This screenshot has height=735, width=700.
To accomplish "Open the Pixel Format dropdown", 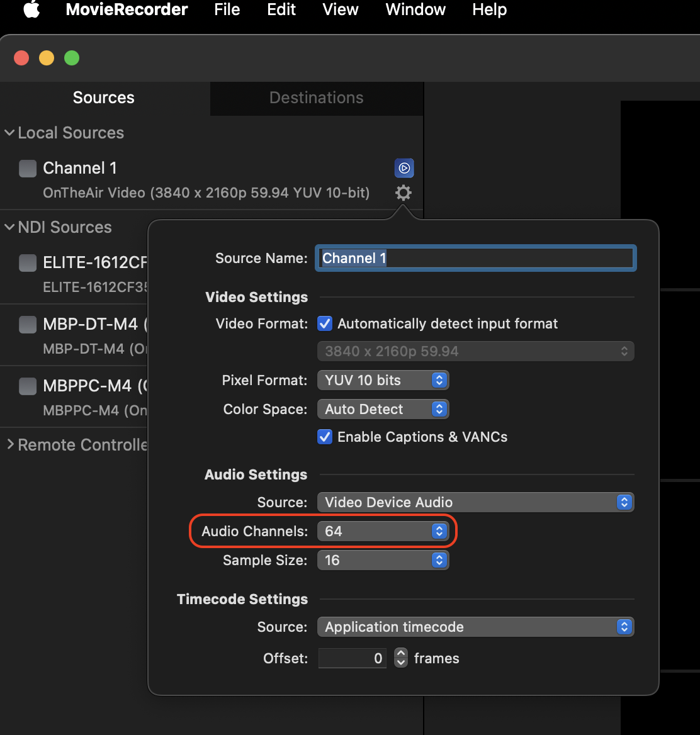I will pos(383,380).
